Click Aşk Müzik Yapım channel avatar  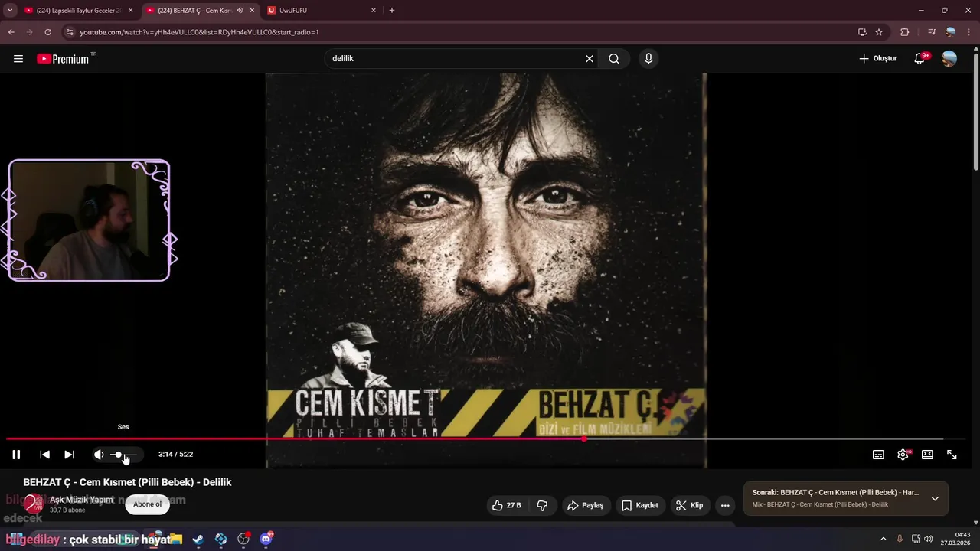33,504
